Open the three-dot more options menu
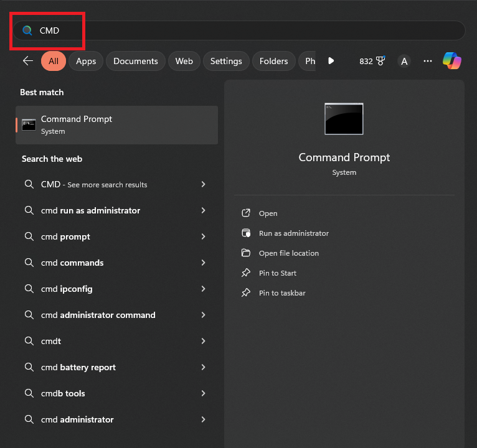This screenshot has width=477, height=448. tap(428, 61)
